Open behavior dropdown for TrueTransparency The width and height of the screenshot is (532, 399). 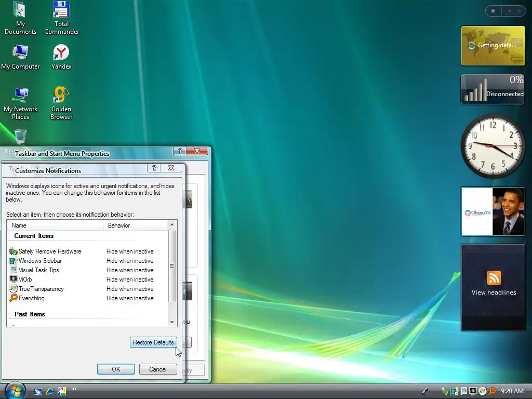pyautogui.click(x=130, y=289)
